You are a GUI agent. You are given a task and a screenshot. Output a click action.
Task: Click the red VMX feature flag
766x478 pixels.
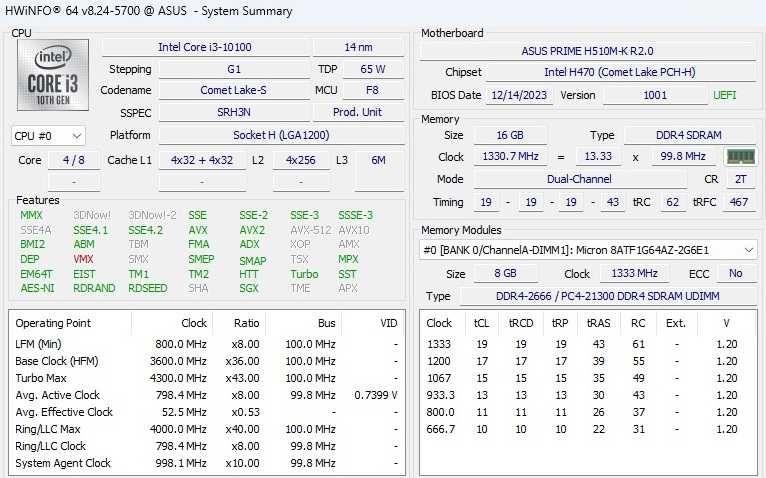pos(83,259)
